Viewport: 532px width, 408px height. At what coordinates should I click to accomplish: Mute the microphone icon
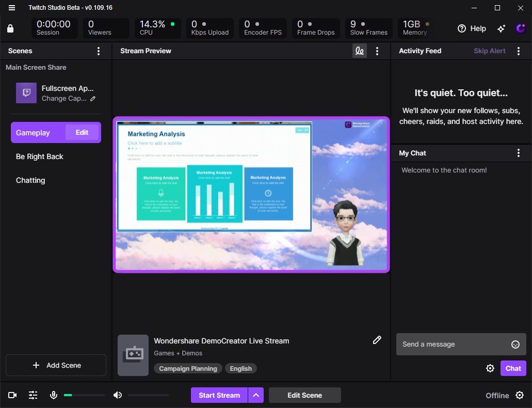(53, 395)
